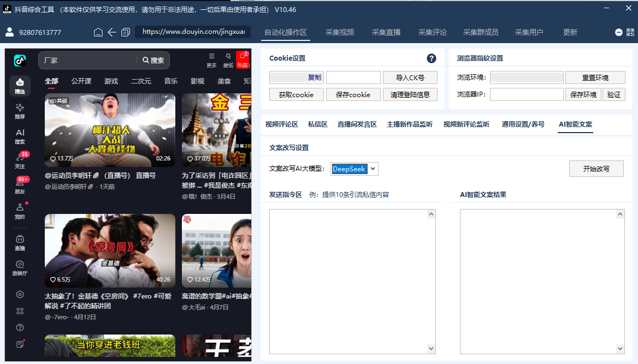The height and width of the screenshot is (364, 638).
Task: Open the 《空房间》 video thumbnail
Action: point(110,250)
